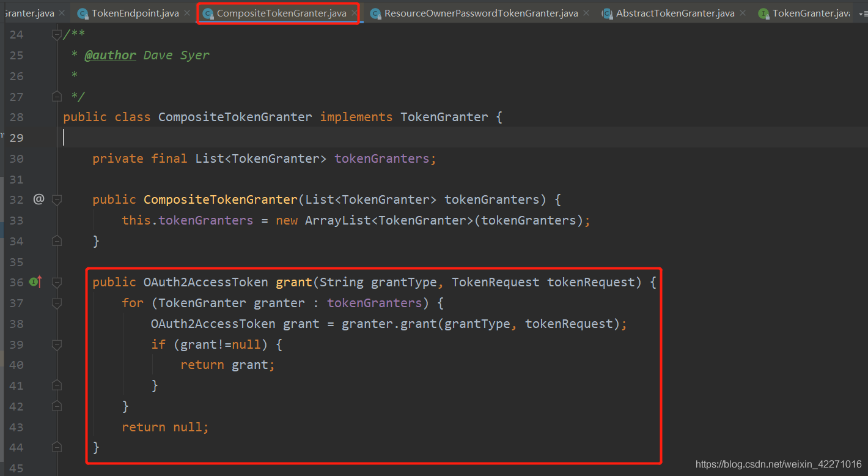Click the CompositeTokenGranter constructor name on line 32
This screenshot has width=868, height=476.
[x=220, y=199]
